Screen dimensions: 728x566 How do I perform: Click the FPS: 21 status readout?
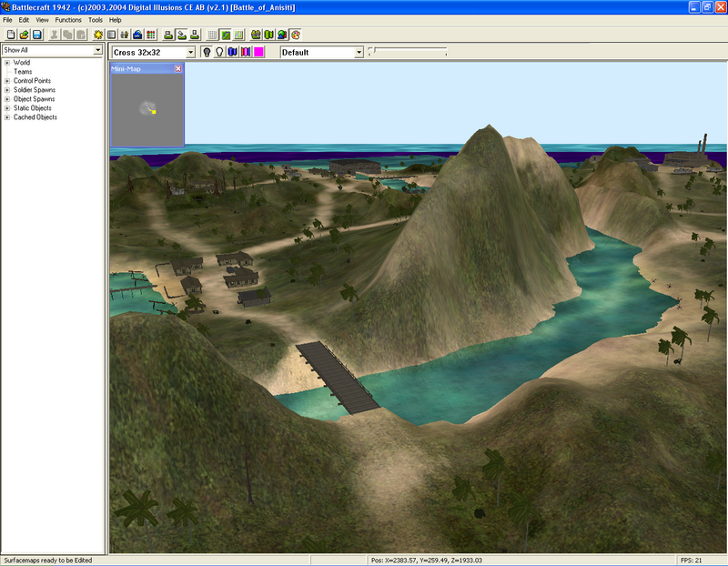[x=692, y=561]
